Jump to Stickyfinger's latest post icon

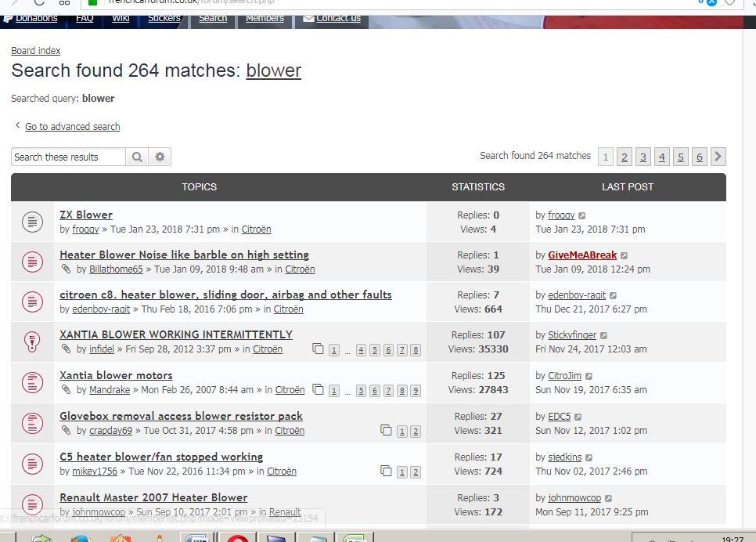point(603,336)
